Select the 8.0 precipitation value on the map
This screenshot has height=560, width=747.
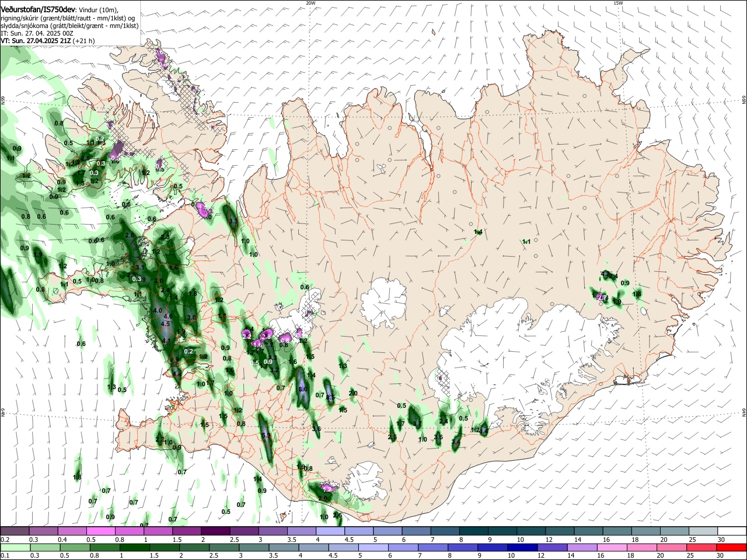[x=303, y=390]
